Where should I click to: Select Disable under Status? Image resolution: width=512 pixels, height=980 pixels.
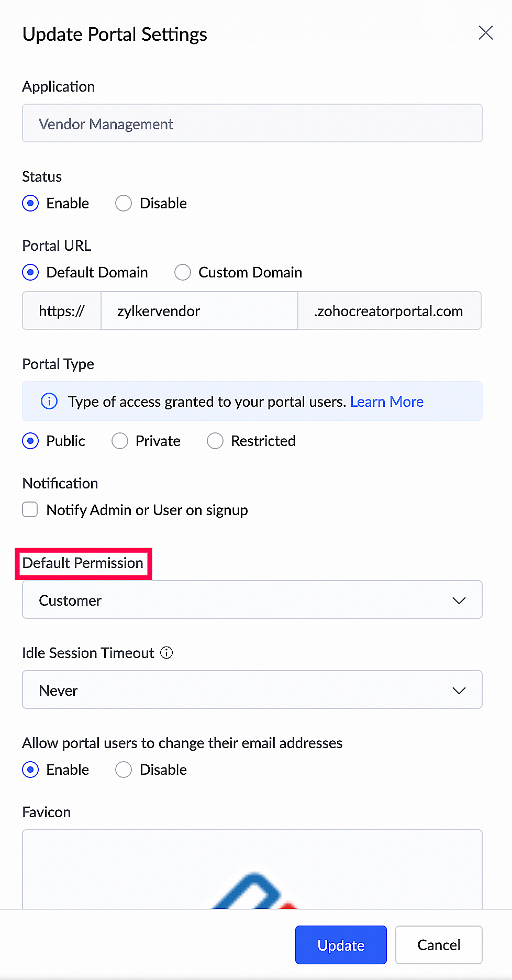click(x=124, y=203)
